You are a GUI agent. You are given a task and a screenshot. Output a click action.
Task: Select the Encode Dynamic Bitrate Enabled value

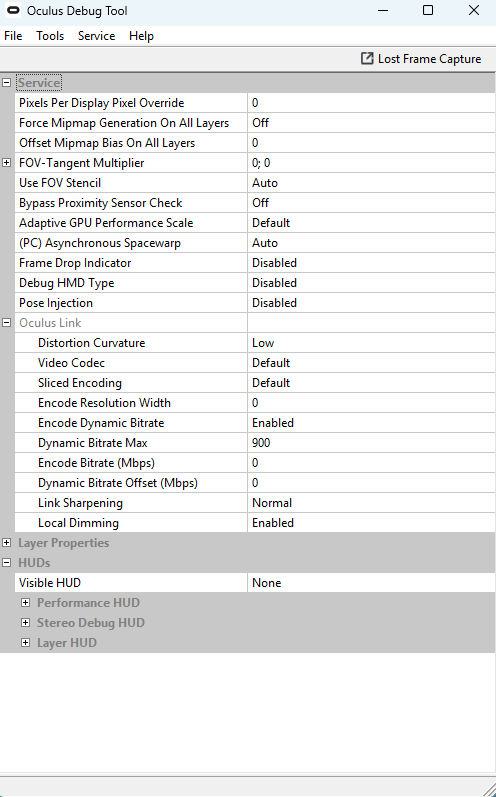pyautogui.click(x=371, y=423)
